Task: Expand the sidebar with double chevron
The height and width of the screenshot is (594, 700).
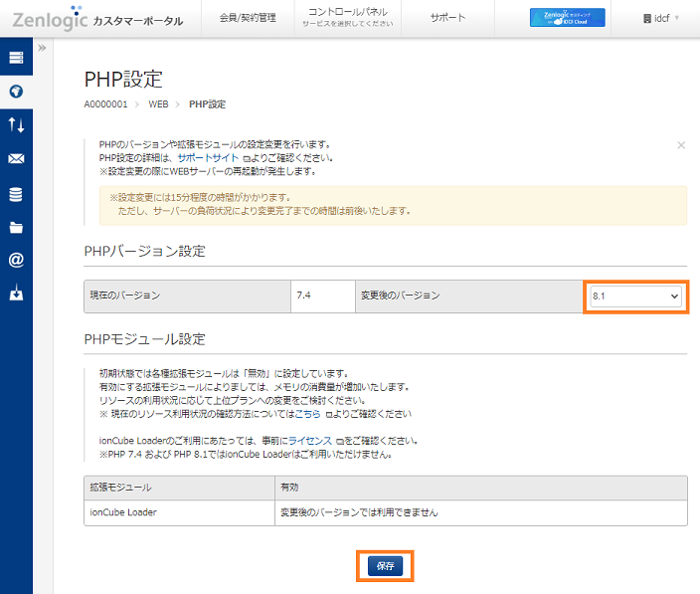Action: 43,48
